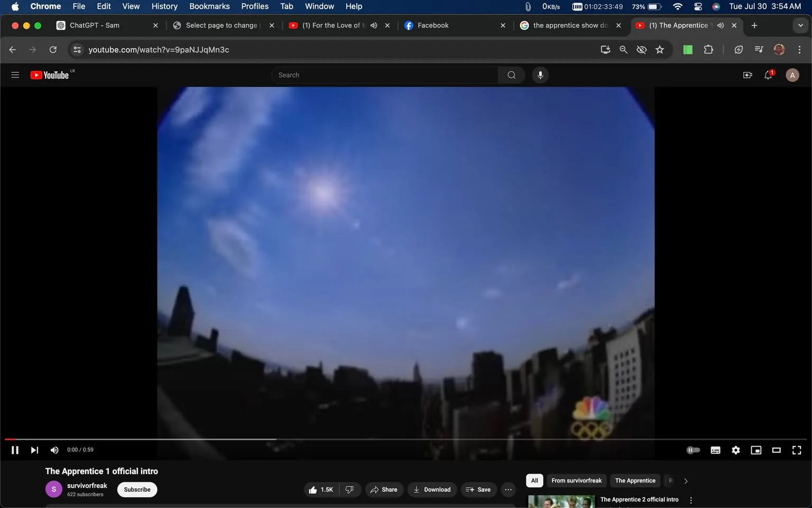Switch to theater mode view
812x508 pixels.
[x=776, y=450]
